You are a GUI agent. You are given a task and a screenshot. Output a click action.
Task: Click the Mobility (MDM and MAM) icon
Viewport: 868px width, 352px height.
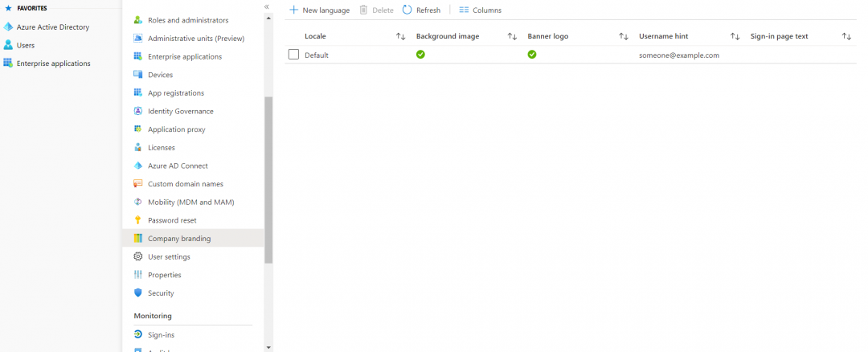[138, 202]
